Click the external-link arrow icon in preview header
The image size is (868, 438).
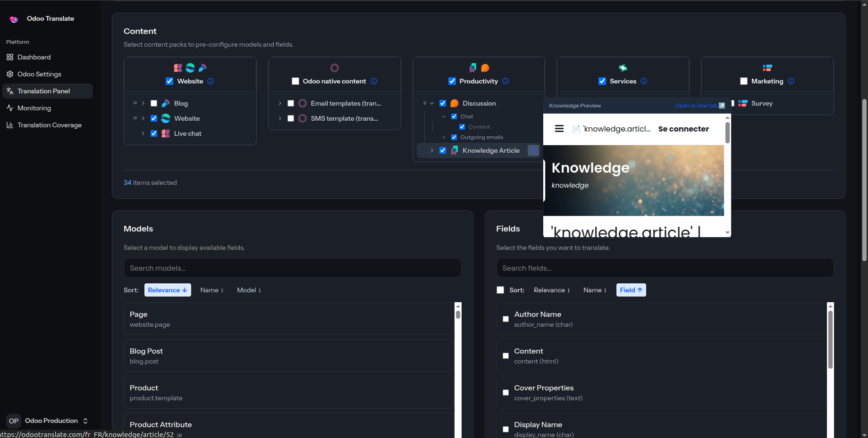(x=722, y=106)
